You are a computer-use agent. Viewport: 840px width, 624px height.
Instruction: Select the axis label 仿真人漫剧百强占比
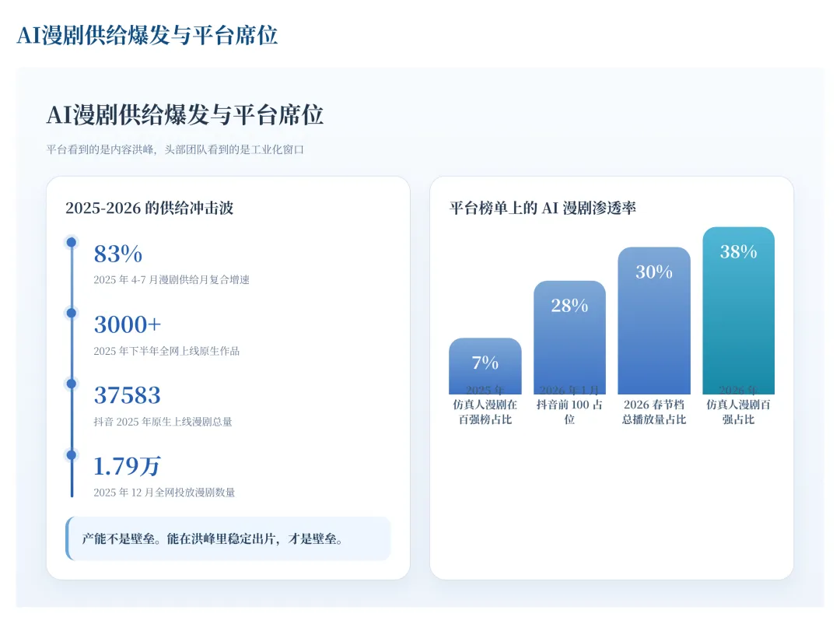pos(739,412)
